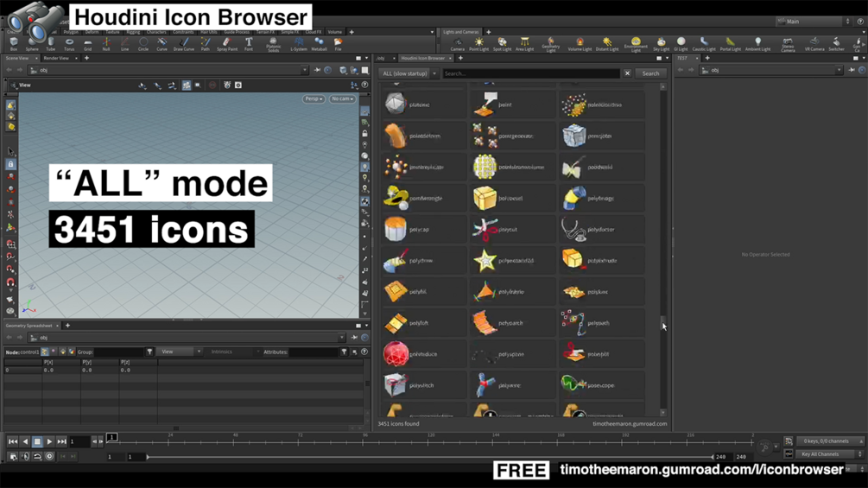Select the Metaball shelf tool
868x488 pixels.
click(319, 44)
